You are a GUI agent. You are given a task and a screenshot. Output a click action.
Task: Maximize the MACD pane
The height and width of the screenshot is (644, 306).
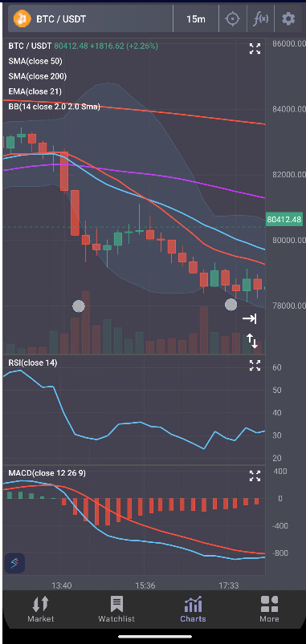(255, 476)
